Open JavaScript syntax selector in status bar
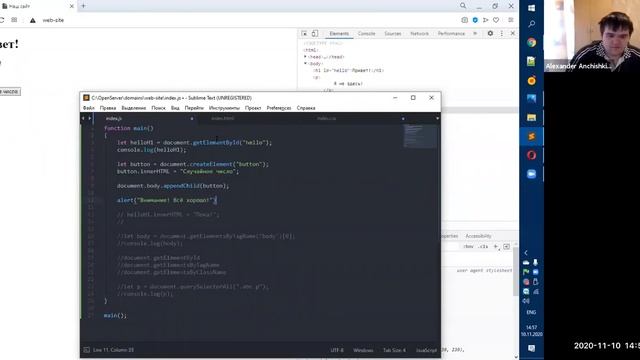The image size is (640, 360). point(426,350)
